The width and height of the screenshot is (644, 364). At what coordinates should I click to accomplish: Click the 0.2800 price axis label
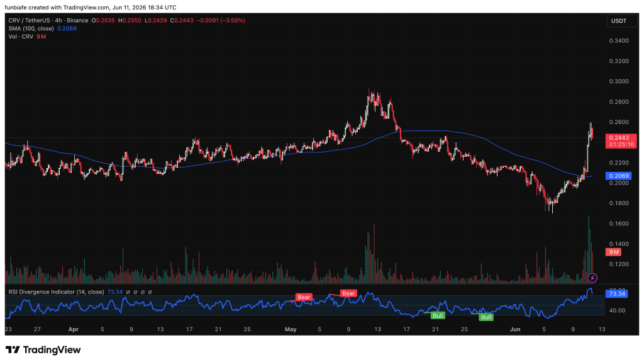tap(619, 101)
